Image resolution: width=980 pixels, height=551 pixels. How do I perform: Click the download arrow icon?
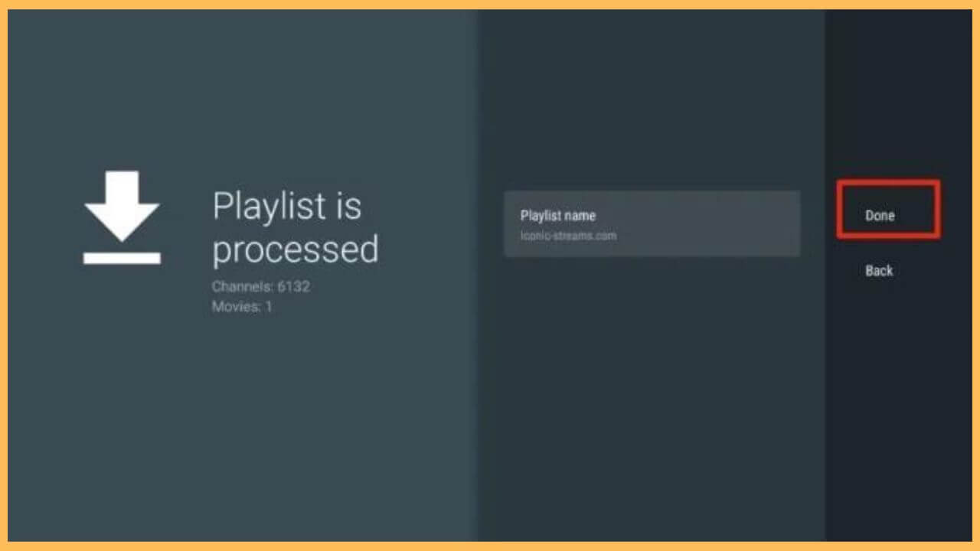click(122, 203)
